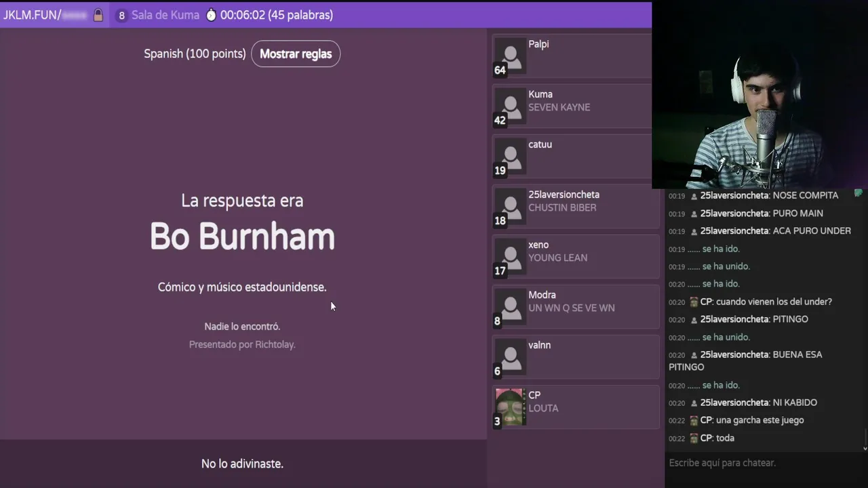Click chat message una garcha este juego

point(759,420)
